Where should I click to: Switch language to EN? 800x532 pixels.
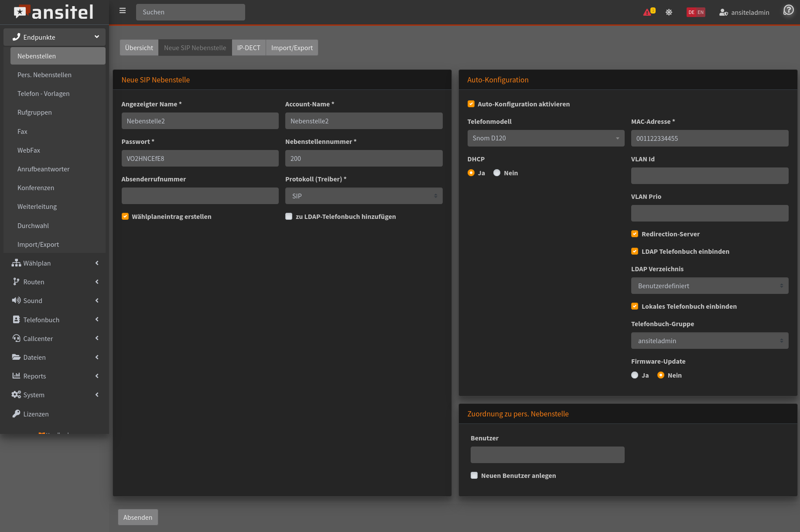point(701,12)
